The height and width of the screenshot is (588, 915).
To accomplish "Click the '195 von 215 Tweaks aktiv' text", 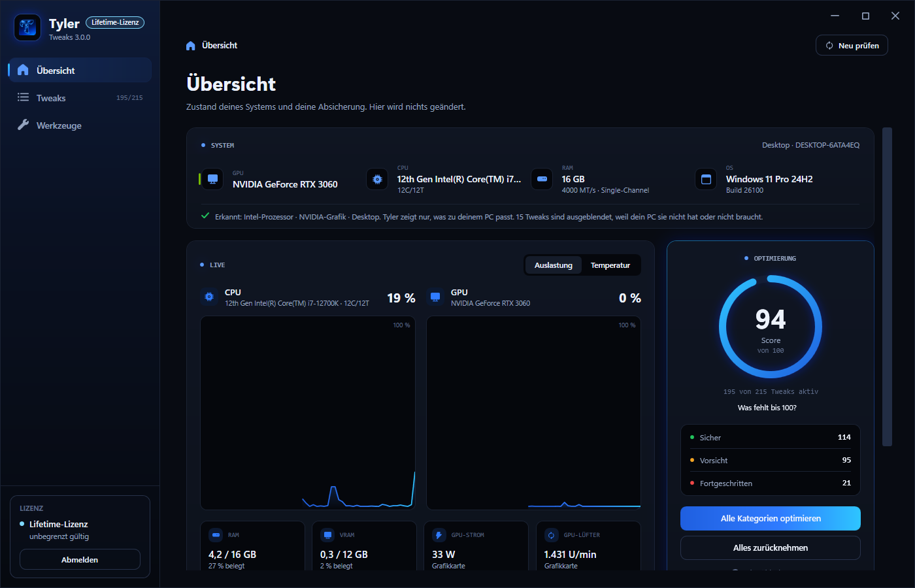I will 771,392.
